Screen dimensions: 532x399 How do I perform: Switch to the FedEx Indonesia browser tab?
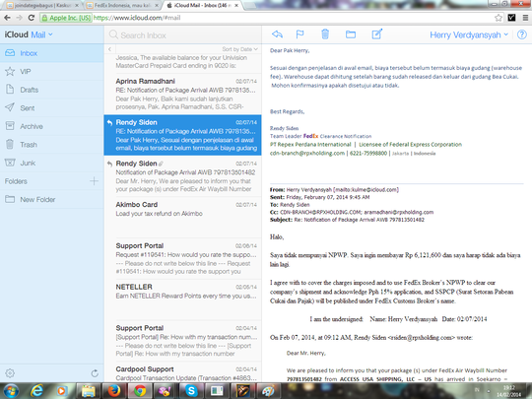point(123,6)
